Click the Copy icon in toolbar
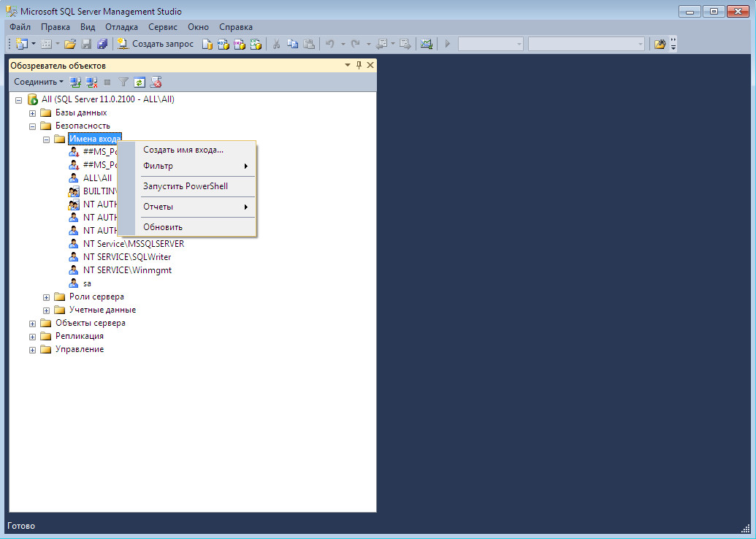Screen dimensions: 756x539 point(293,44)
